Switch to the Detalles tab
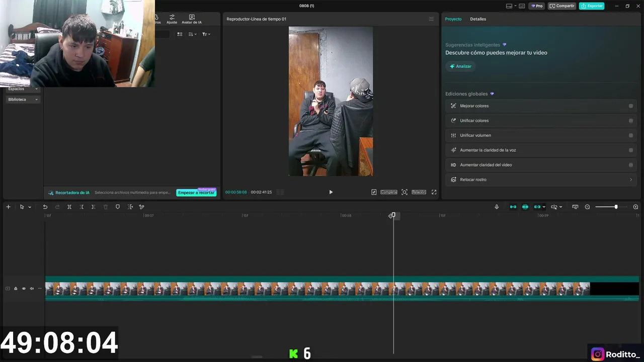Viewport: 644px width, 362px height. pyautogui.click(x=478, y=19)
